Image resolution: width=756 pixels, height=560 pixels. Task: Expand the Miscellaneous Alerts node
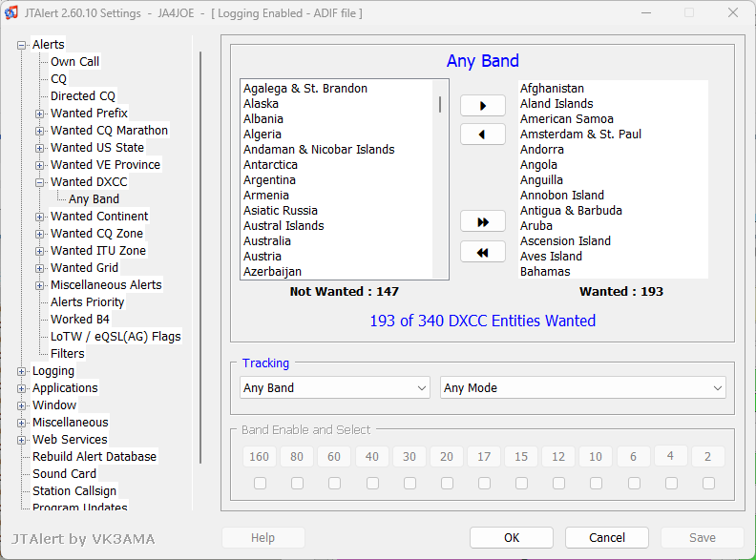click(40, 286)
